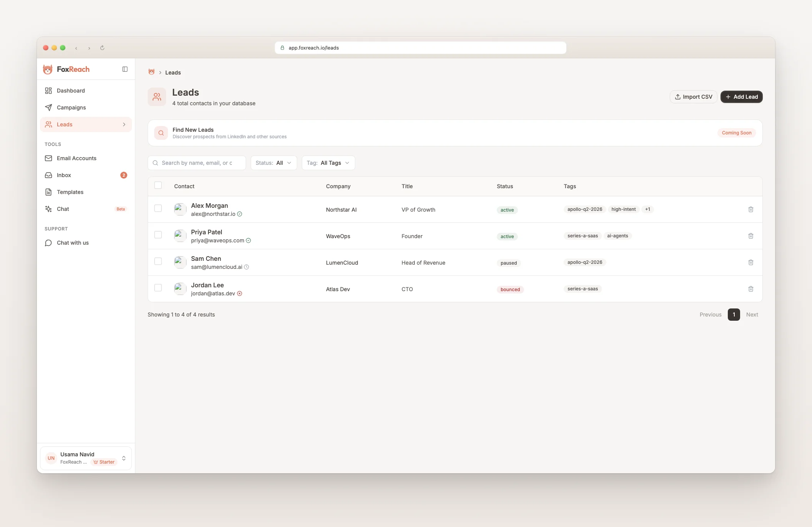
Task: Select Alex Morgan's row checkbox
Action: click(158, 208)
